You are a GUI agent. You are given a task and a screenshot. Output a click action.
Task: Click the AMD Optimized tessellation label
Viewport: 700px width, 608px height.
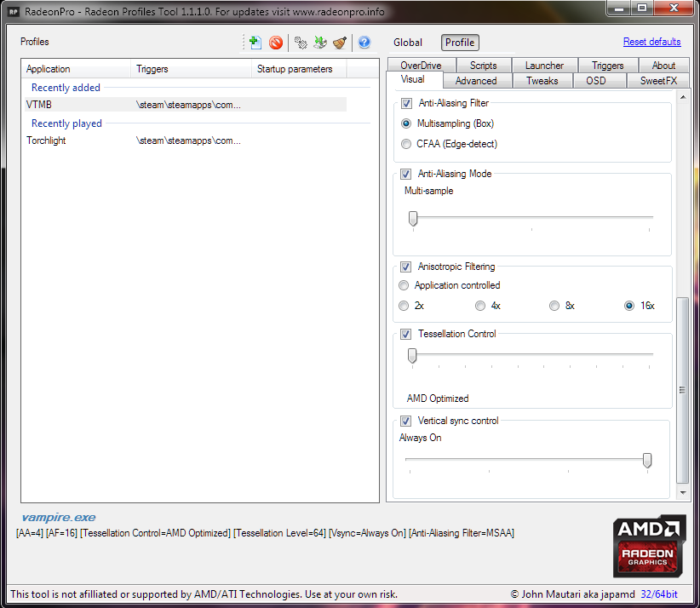[438, 399]
